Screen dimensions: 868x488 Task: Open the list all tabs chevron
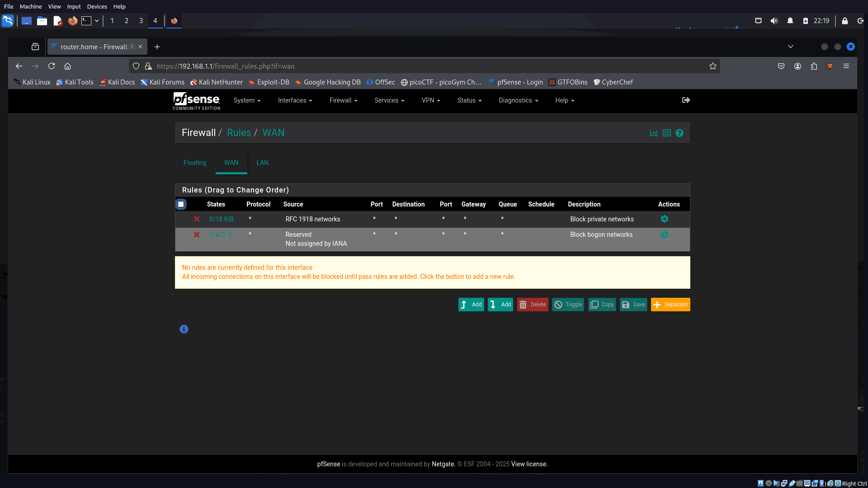[x=791, y=47]
